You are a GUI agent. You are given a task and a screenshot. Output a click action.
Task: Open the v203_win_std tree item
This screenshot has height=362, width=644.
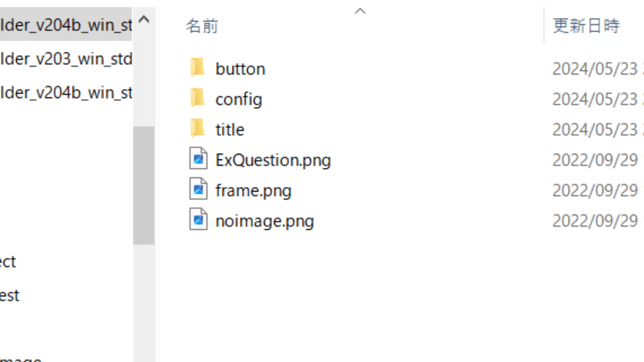coord(65,58)
